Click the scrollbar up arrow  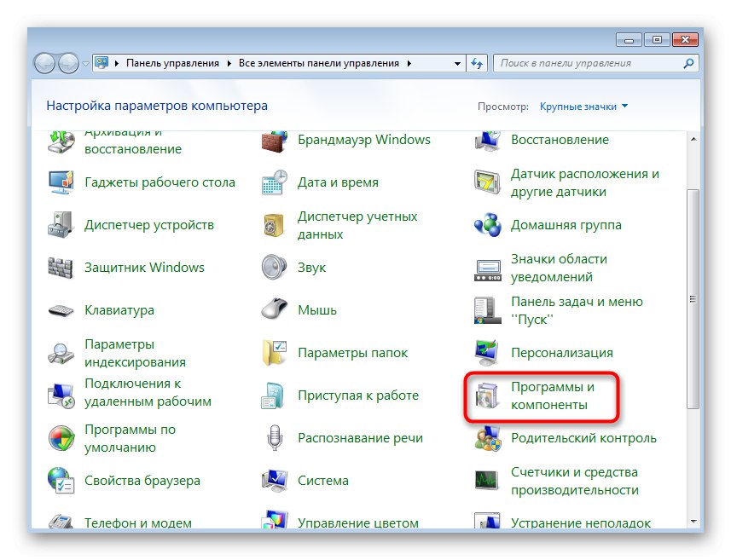[693, 139]
